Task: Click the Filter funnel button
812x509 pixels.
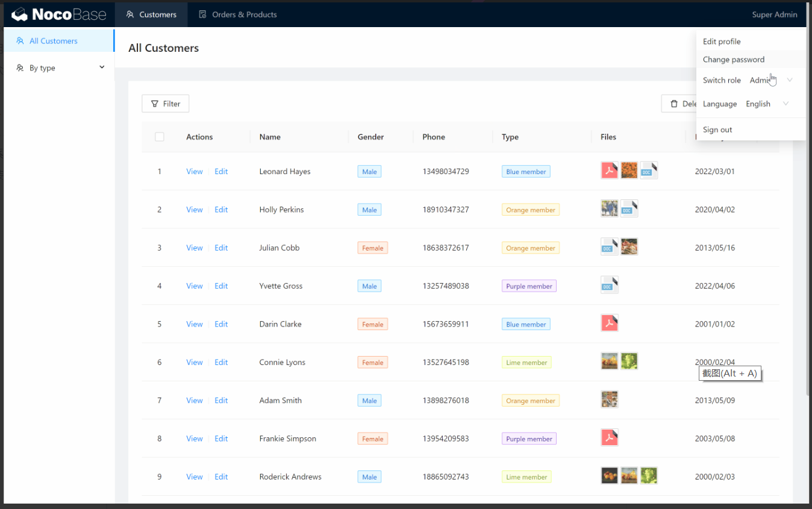Action: (x=165, y=104)
